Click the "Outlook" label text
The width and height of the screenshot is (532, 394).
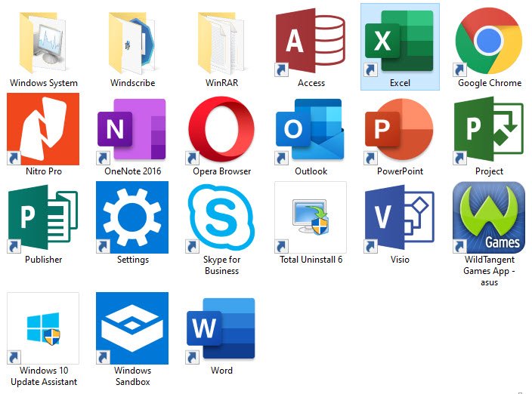tap(311, 171)
